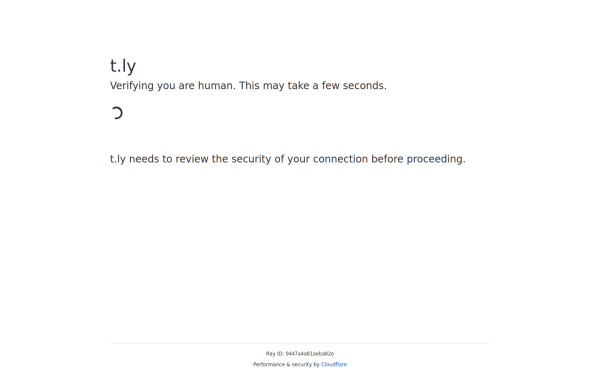600x375 pixels.
Task: Click the word 'Performance' in the footer
Action: [x=269, y=364]
